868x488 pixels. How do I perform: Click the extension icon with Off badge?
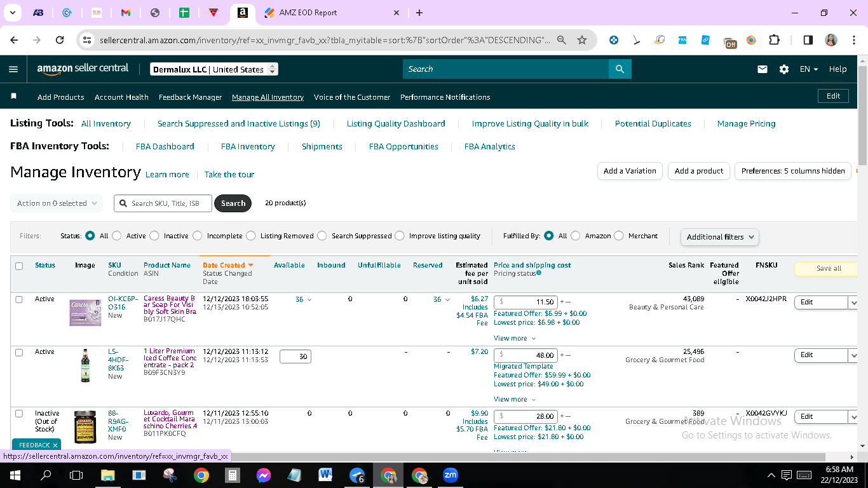click(729, 42)
